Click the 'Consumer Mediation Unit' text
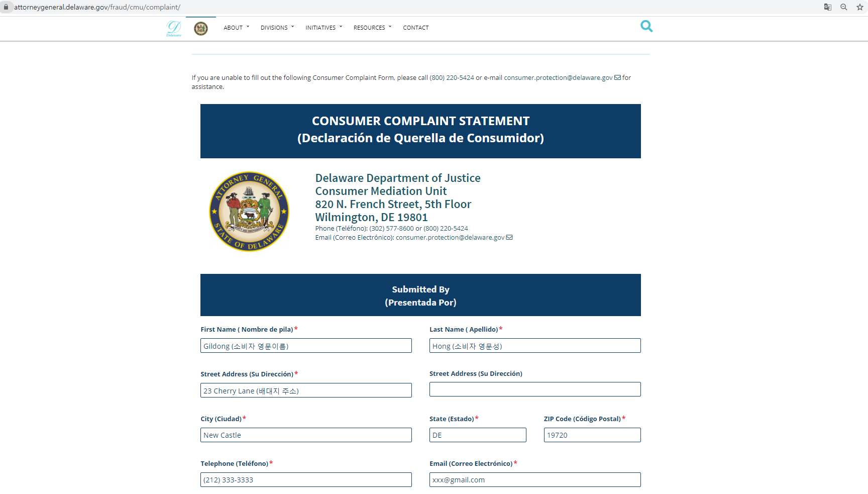868x494 pixels. (x=381, y=191)
